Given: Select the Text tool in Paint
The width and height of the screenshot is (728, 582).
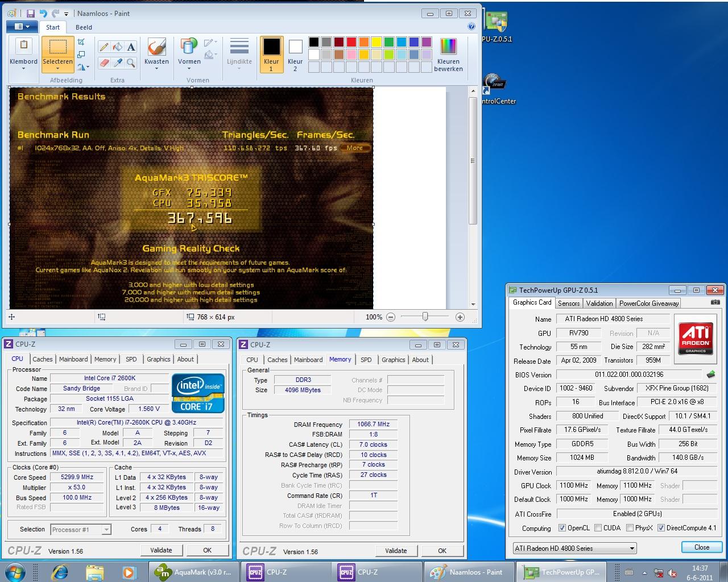Looking at the screenshot, I should tap(131, 47).
